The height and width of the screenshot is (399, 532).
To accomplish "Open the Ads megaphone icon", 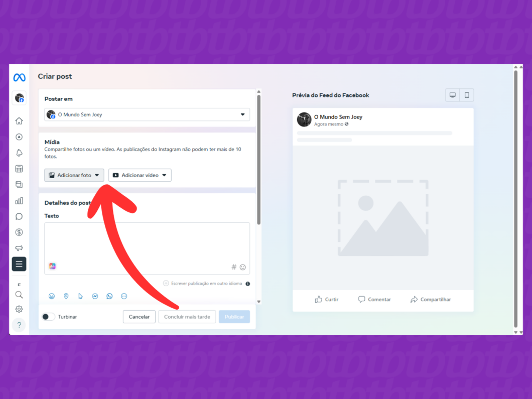I will click(19, 248).
